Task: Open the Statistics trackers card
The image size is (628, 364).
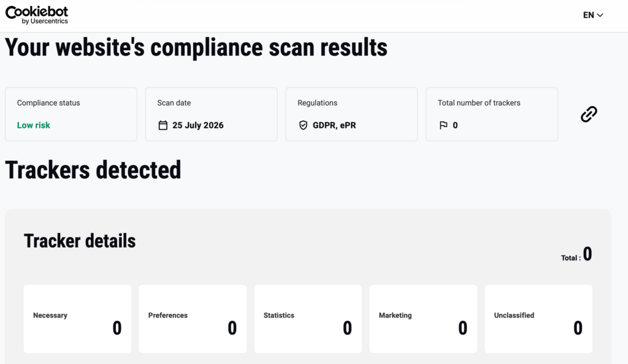Action: click(308, 319)
